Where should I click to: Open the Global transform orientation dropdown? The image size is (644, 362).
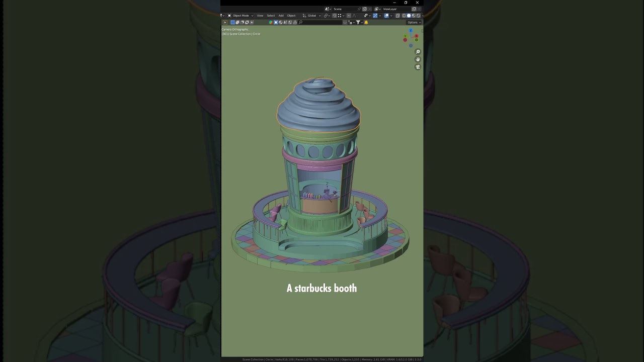click(311, 16)
